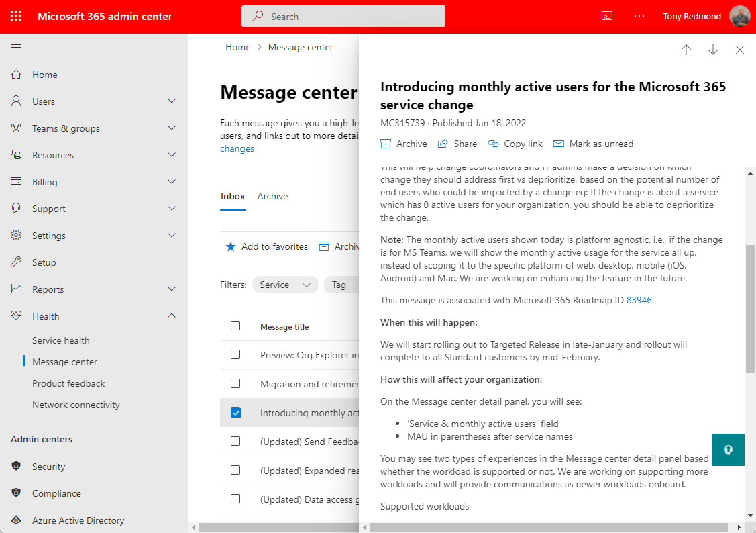This screenshot has height=533, width=756.
Task: Expand the Reports section chevron
Action: [x=172, y=289]
